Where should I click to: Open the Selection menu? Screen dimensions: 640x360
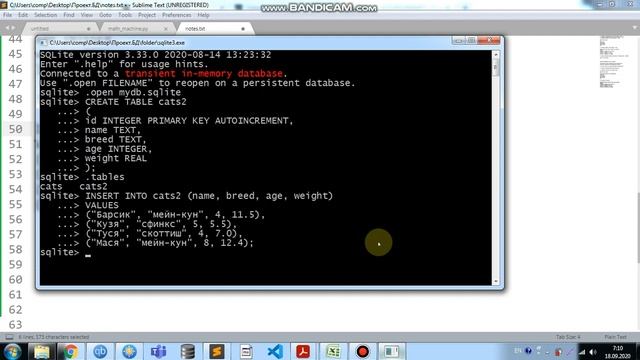tap(45, 15)
